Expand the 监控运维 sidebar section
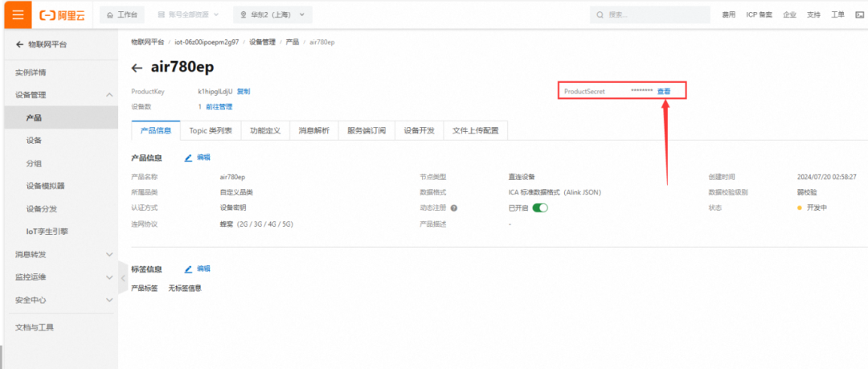 point(61,277)
